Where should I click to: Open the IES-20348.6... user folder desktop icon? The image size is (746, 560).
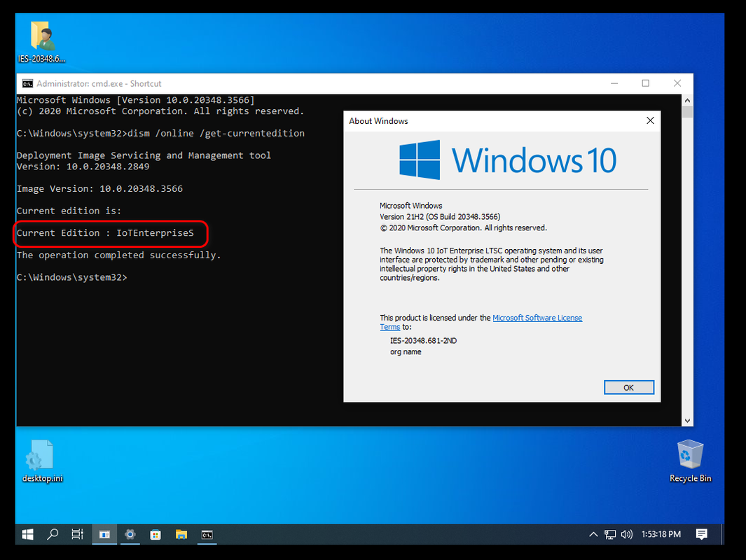(x=42, y=42)
